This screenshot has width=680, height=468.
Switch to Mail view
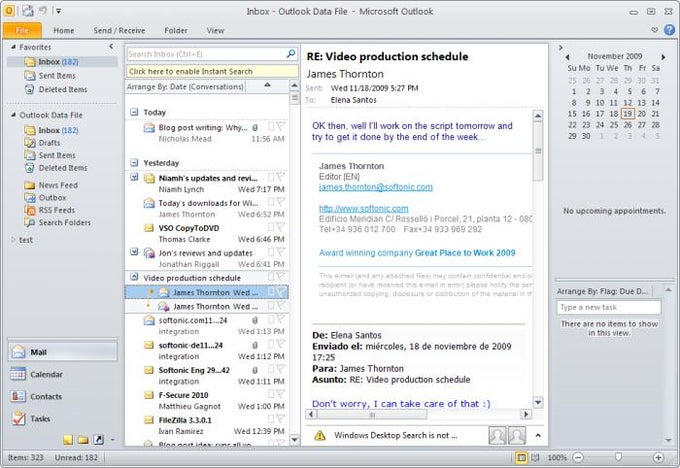point(62,352)
